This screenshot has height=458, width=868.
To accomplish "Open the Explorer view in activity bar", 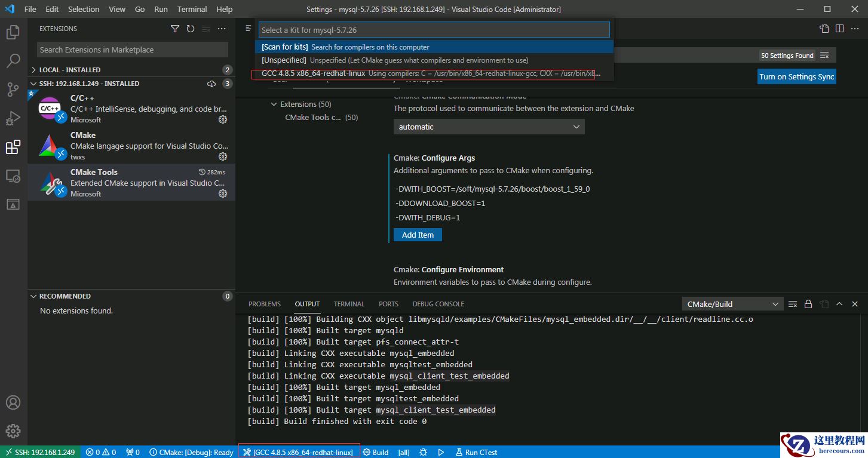I will point(13,32).
